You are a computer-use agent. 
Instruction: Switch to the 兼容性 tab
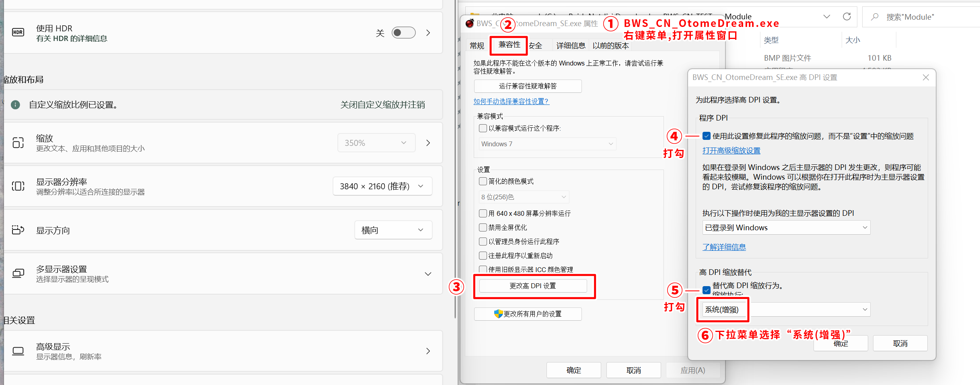[510, 45]
